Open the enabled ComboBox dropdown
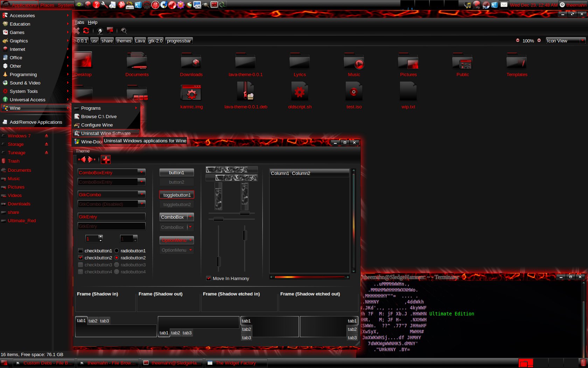Viewport: 588px width, 368px height. (x=177, y=217)
